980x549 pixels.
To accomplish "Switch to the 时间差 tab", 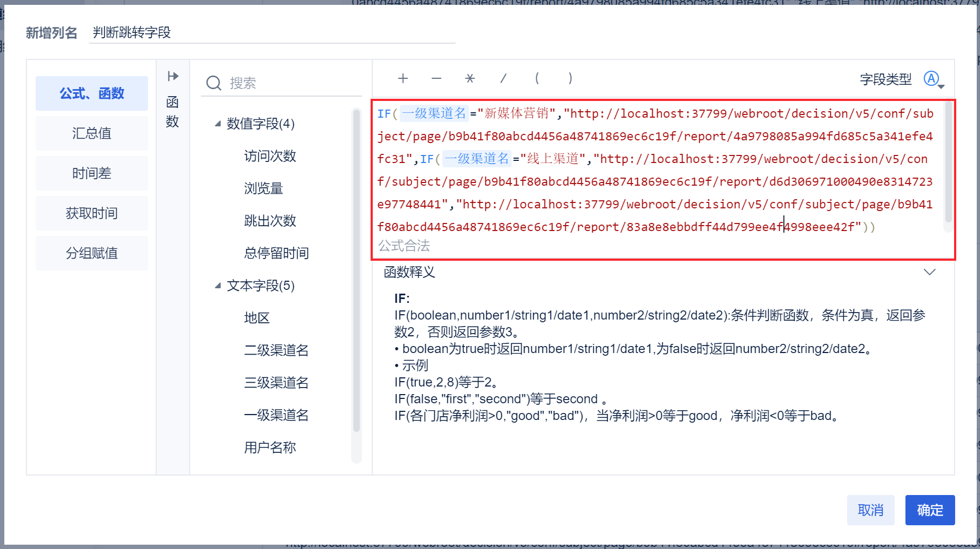I will click(92, 173).
